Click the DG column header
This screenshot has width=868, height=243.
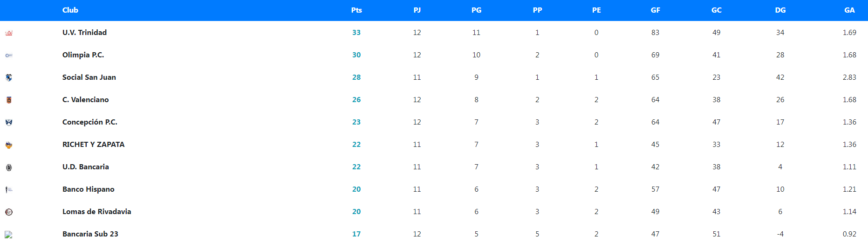pos(780,10)
